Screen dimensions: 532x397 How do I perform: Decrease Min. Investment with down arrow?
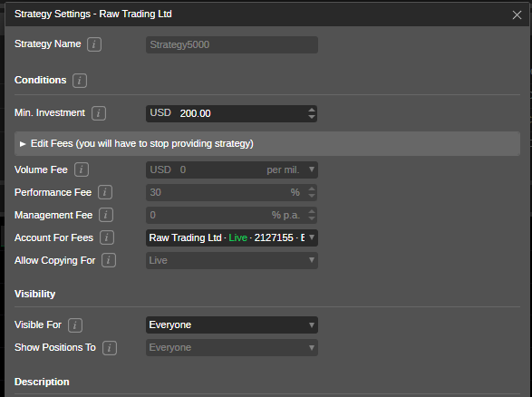click(x=312, y=117)
